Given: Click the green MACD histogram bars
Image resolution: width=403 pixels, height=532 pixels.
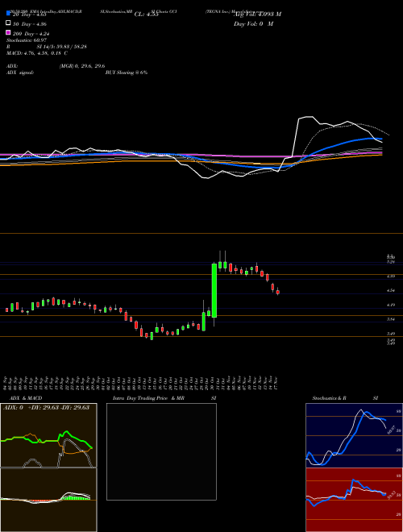Looking at the screenshot, I should [x=75, y=497].
